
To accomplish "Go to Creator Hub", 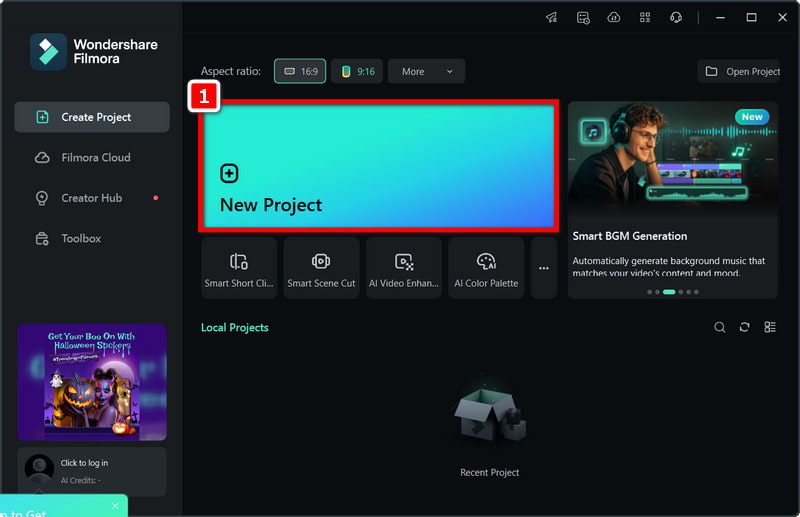I will 92,198.
